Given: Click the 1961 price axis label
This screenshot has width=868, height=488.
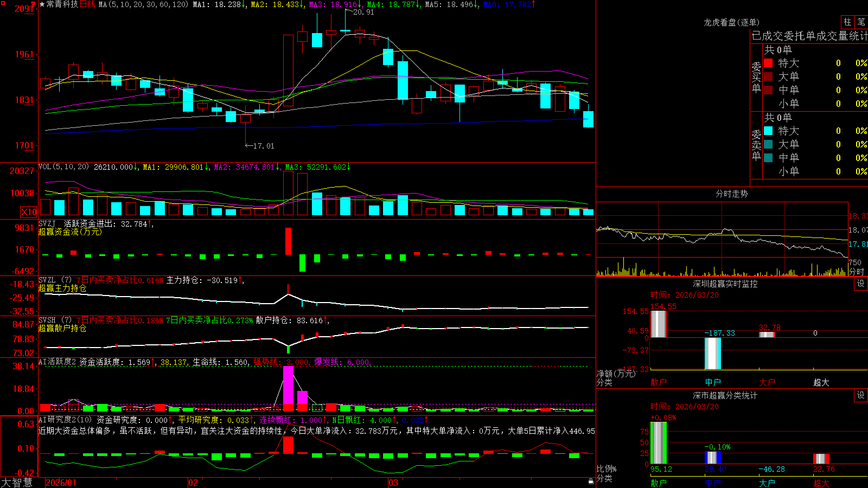Looking at the screenshot, I should pos(24,54).
